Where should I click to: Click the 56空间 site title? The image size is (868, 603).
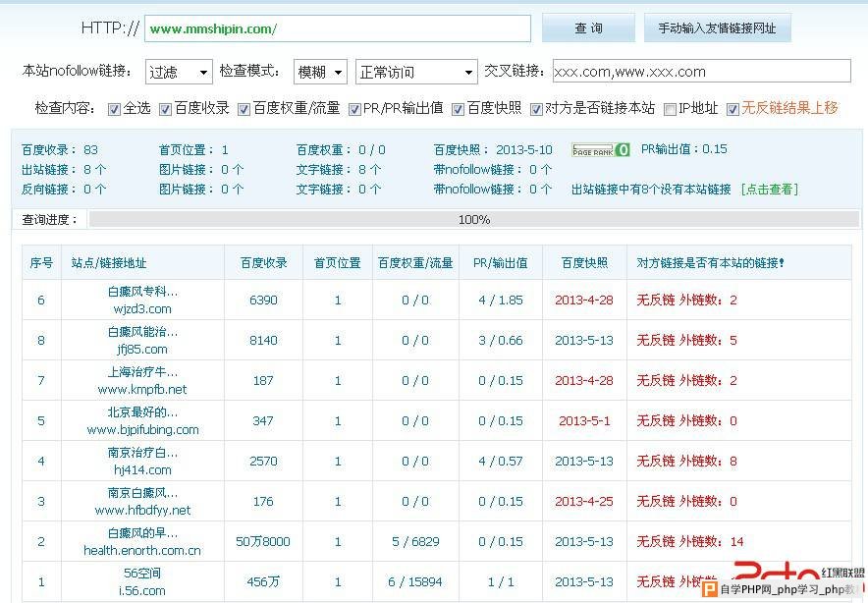142,574
